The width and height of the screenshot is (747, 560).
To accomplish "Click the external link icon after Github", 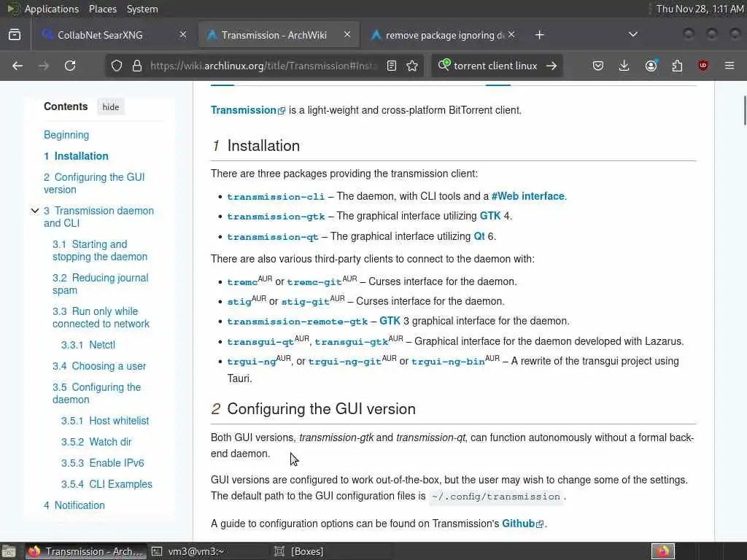I will point(540,524).
